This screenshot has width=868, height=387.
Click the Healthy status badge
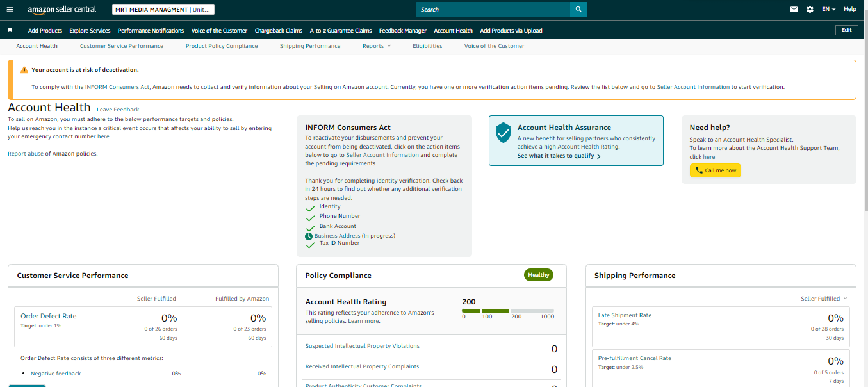point(539,275)
